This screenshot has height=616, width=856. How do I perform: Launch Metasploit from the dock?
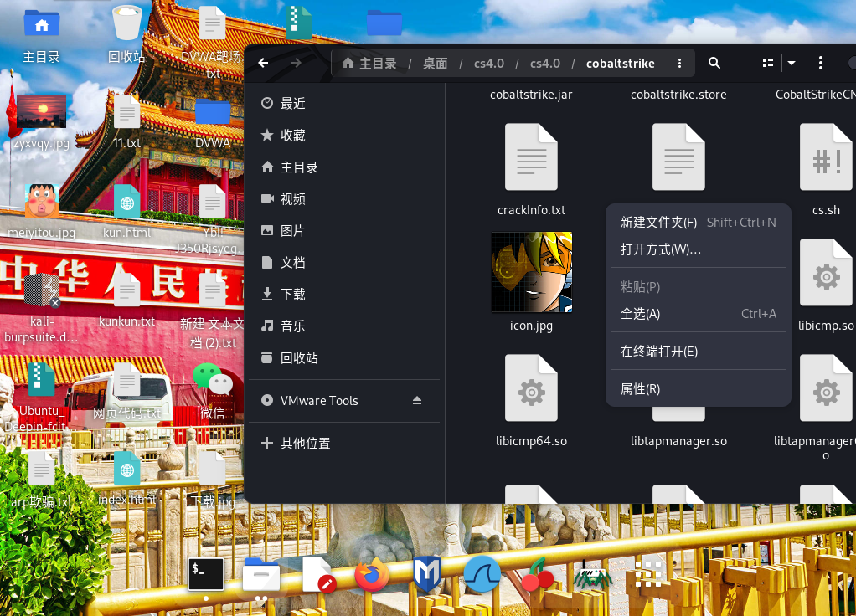tap(427, 574)
